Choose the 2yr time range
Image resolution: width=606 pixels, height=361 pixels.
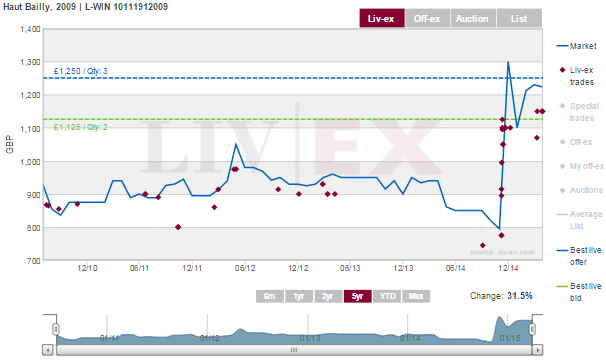point(328,296)
